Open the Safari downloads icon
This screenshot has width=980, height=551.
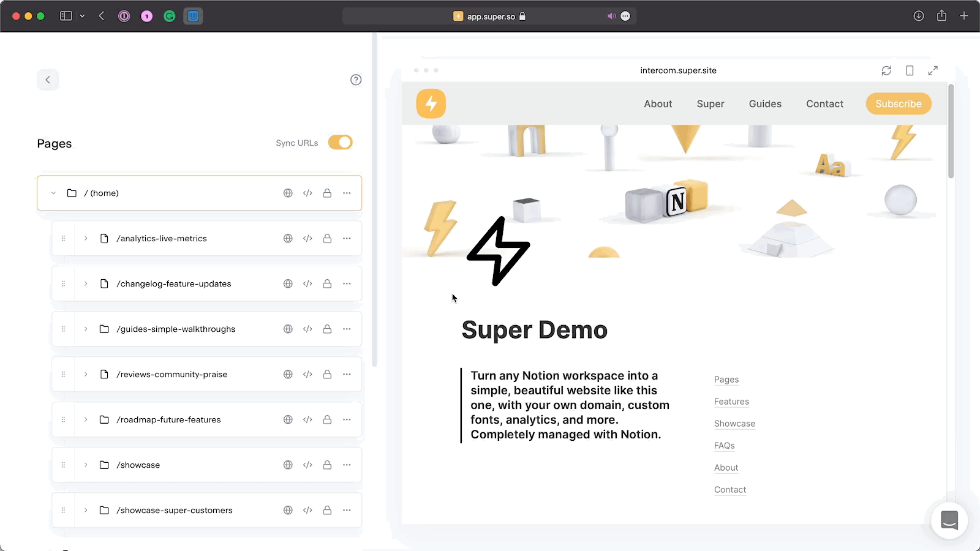[919, 16]
